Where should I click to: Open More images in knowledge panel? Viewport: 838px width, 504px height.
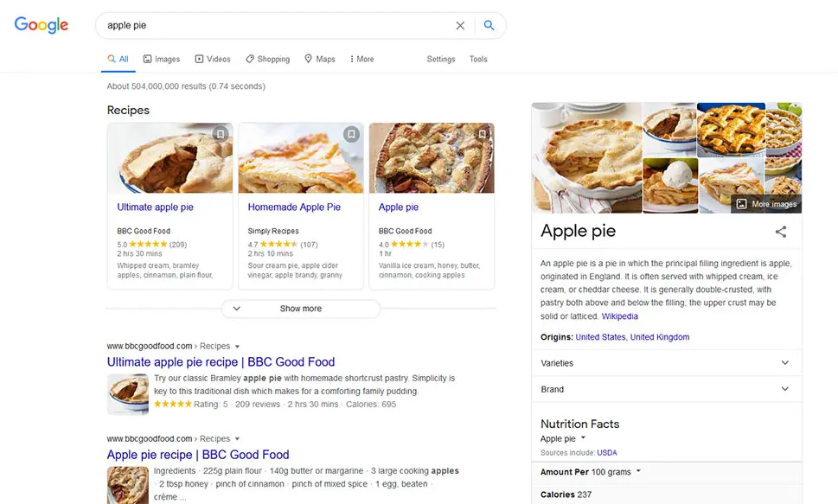coord(766,204)
